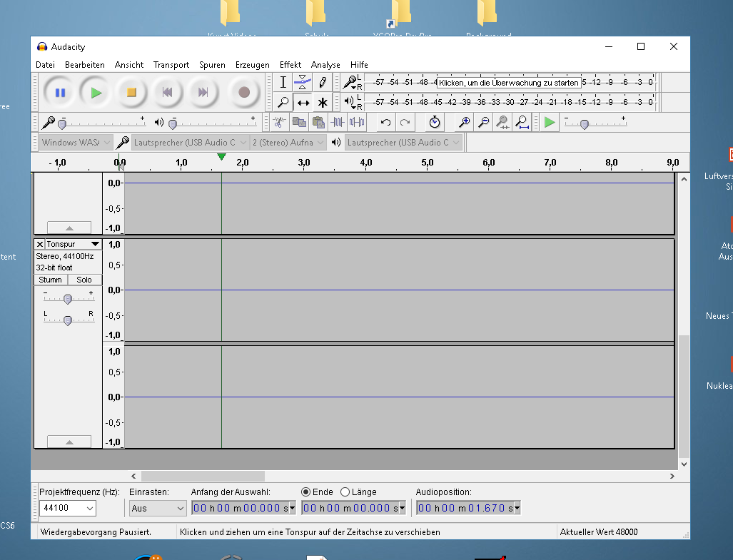Click the recording volume slider handle
This screenshot has width=733, height=560.
tap(62, 123)
